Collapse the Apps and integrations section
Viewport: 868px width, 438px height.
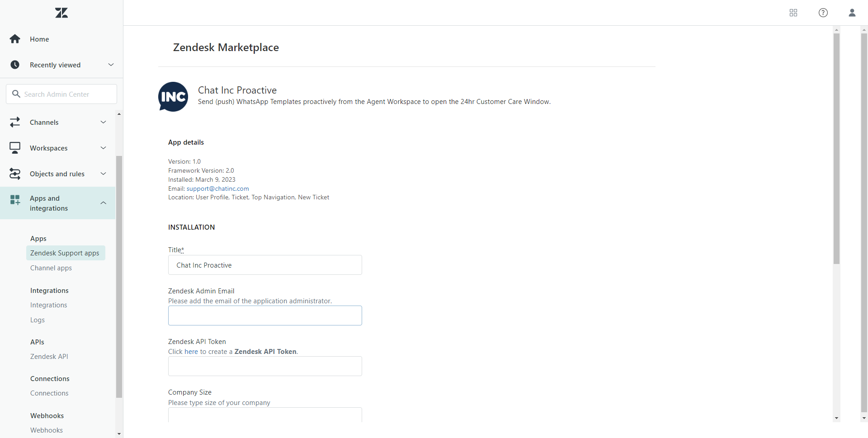pos(104,203)
